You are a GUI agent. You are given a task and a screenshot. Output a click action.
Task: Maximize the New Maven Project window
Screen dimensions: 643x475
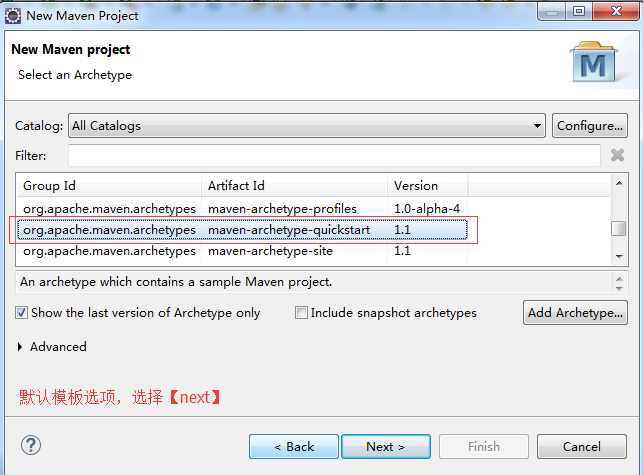(x=579, y=11)
